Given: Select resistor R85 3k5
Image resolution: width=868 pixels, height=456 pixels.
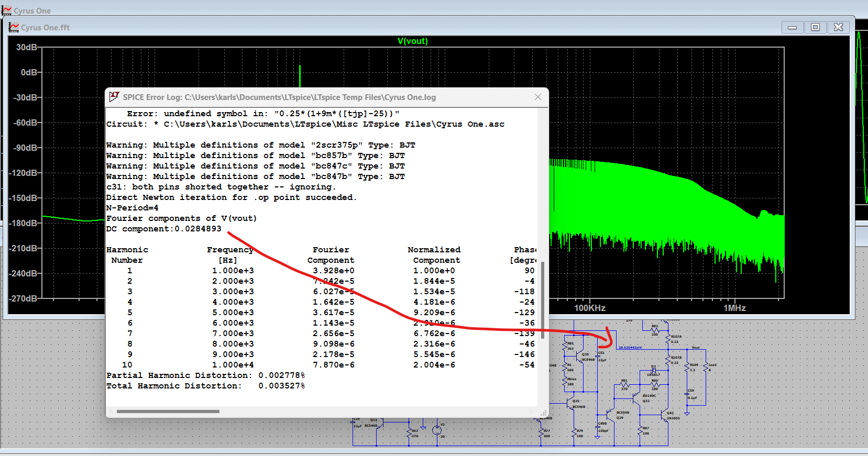Looking at the screenshot, I should (x=565, y=346).
